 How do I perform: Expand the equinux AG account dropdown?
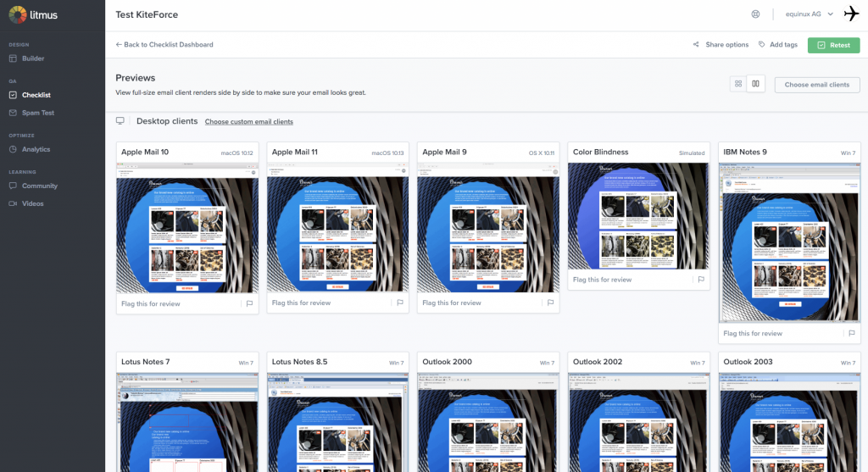(x=809, y=14)
